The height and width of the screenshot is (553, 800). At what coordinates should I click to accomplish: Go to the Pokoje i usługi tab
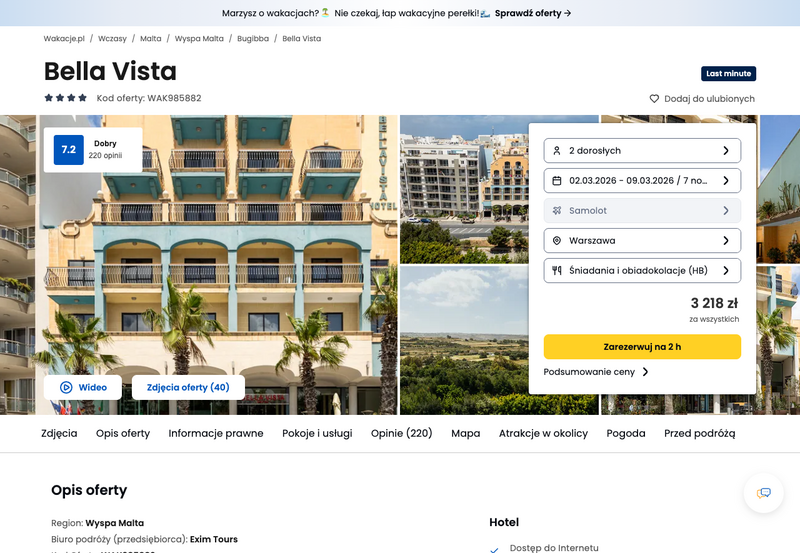[x=317, y=433]
